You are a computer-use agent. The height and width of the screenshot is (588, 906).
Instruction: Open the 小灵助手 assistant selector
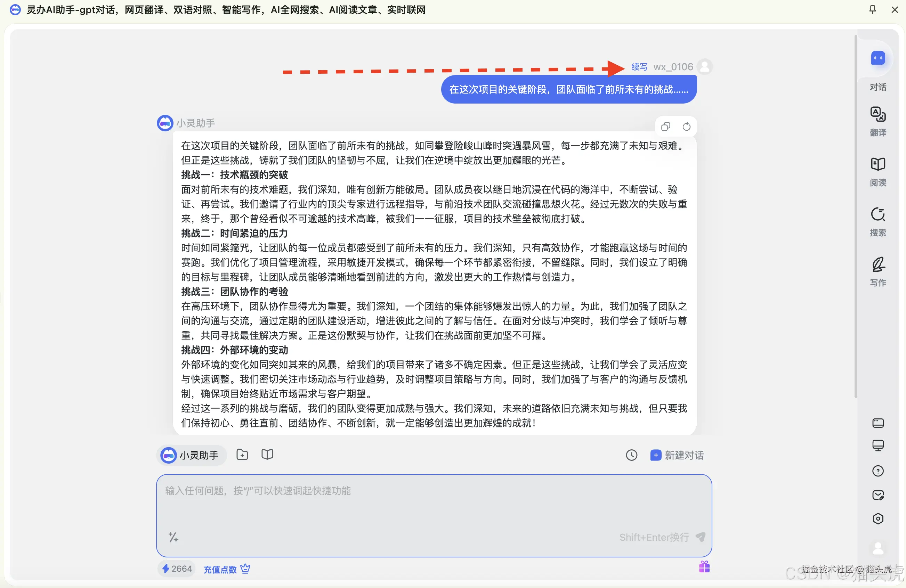[x=191, y=455]
